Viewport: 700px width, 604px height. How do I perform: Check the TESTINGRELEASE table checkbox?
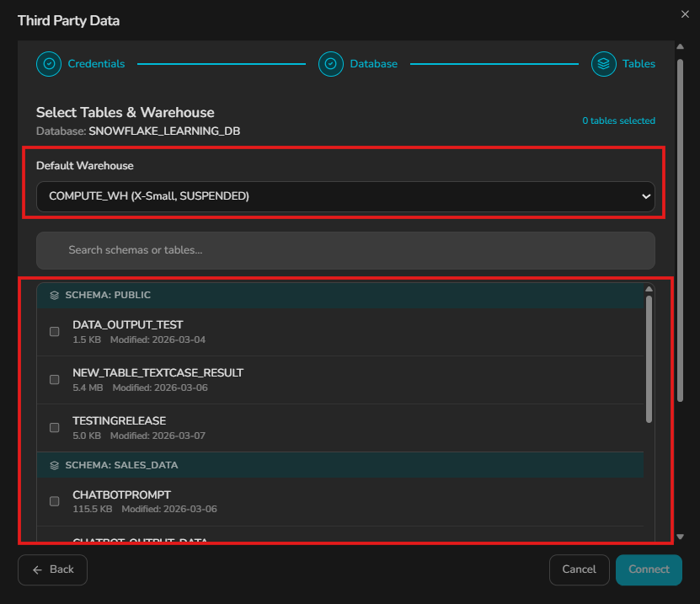click(x=55, y=428)
